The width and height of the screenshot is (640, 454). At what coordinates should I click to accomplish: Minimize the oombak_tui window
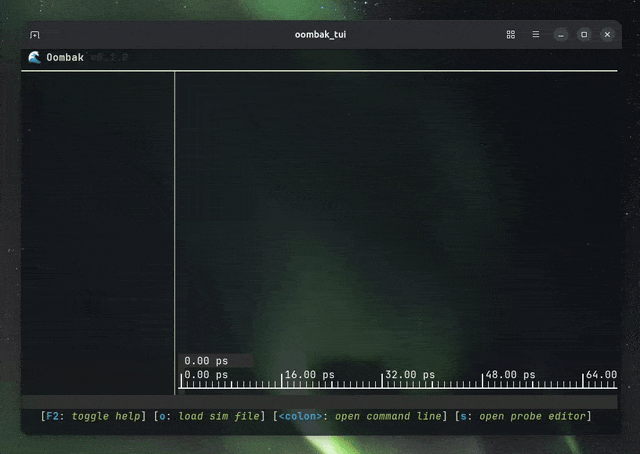click(x=561, y=35)
